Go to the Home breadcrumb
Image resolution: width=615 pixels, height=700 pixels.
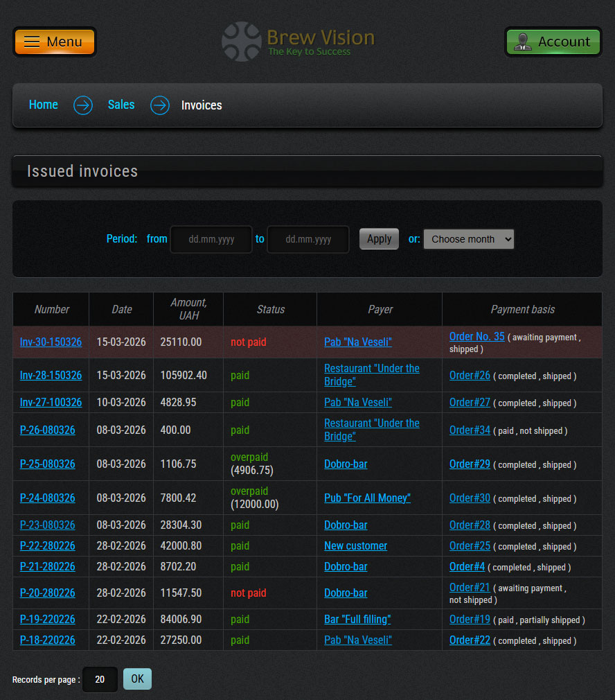pyautogui.click(x=43, y=105)
